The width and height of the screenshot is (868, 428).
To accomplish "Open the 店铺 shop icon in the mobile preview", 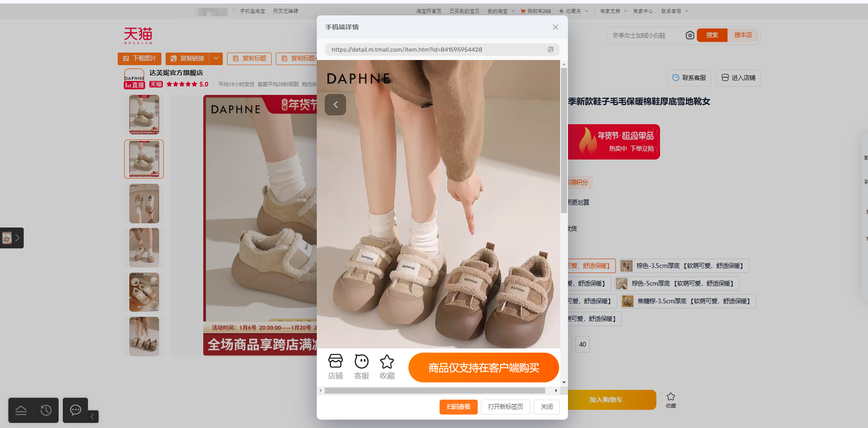I will pos(335,367).
